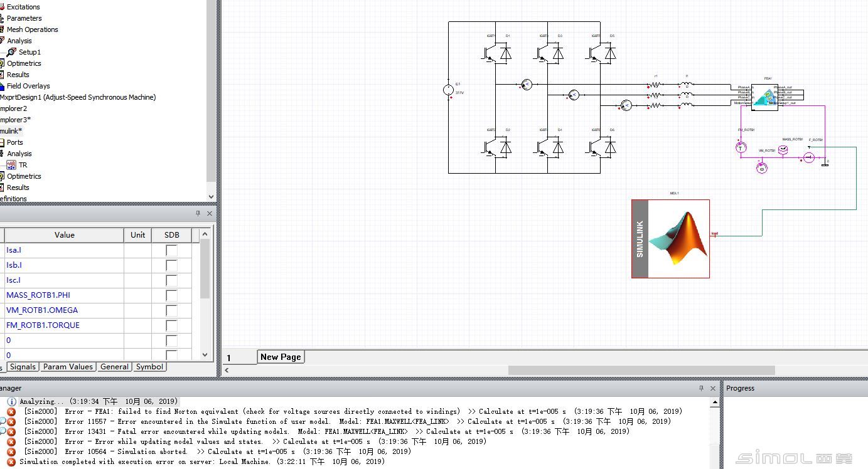Image resolution: width=868 pixels, height=469 pixels.
Task: Click the Error 10564 Simulation aborted message
Action: 218,451
